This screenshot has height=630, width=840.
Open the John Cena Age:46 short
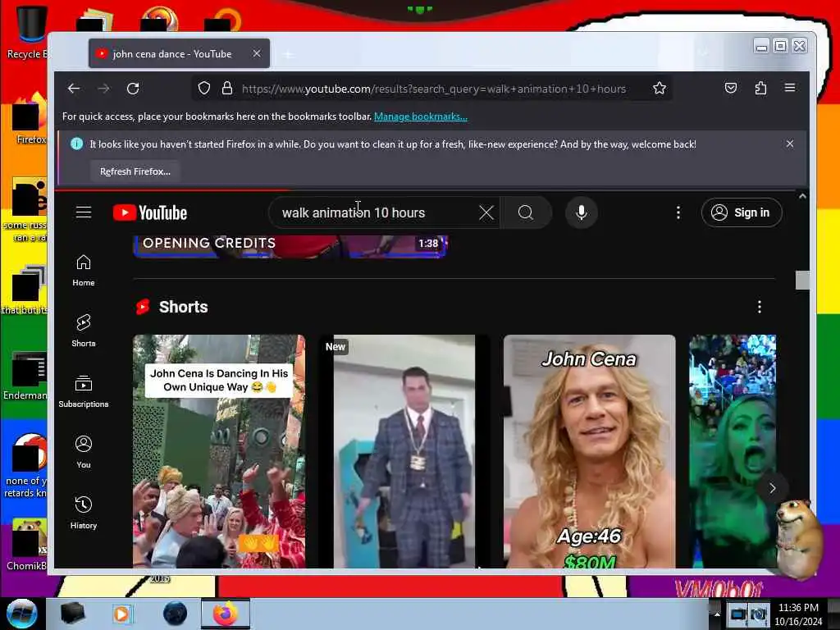tap(589, 451)
